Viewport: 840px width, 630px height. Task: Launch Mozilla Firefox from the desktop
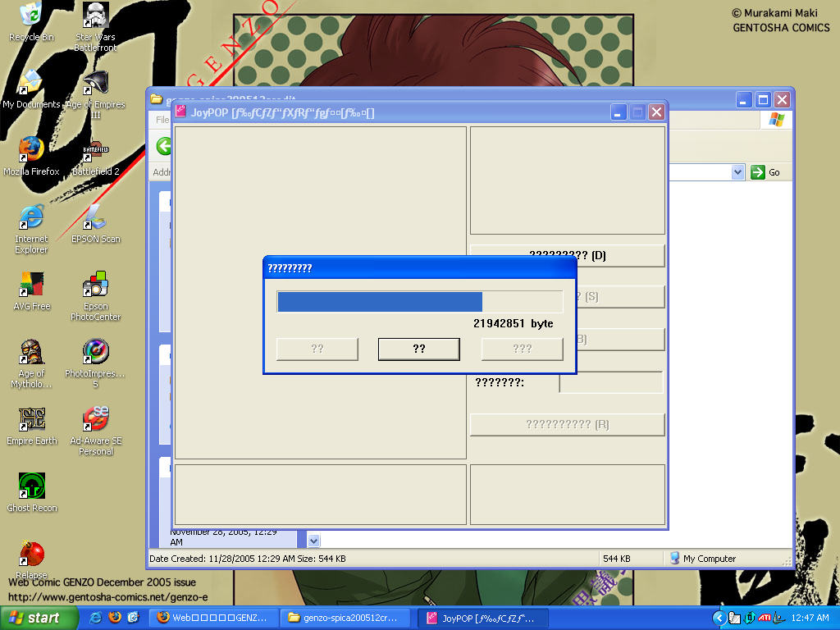pos(31,152)
